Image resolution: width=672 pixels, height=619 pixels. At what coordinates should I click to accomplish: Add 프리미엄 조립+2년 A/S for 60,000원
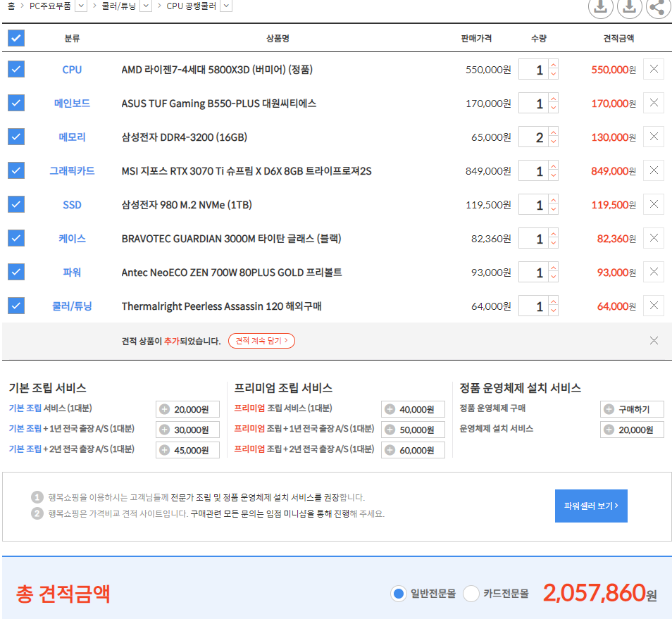(x=413, y=450)
